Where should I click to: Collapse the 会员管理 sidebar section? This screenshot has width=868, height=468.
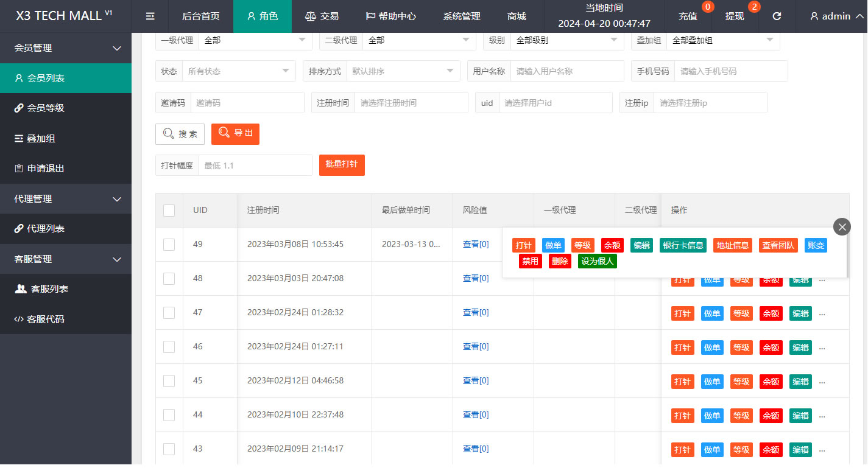66,47
